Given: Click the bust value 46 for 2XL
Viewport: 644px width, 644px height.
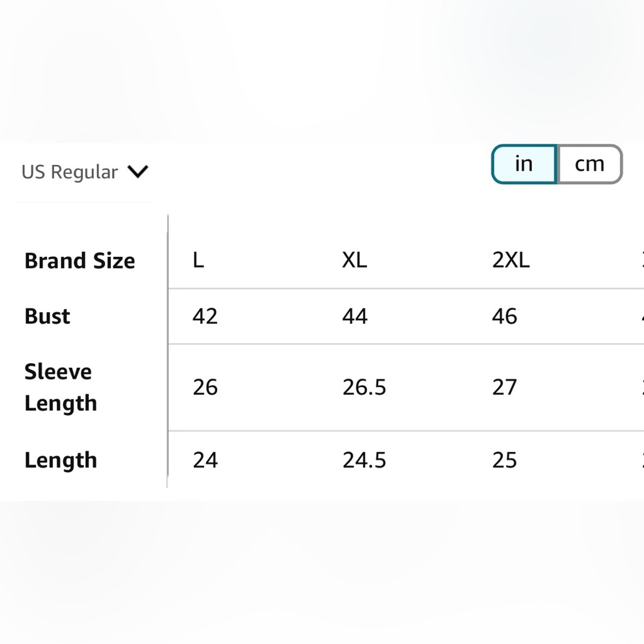Looking at the screenshot, I should (x=505, y=316).
